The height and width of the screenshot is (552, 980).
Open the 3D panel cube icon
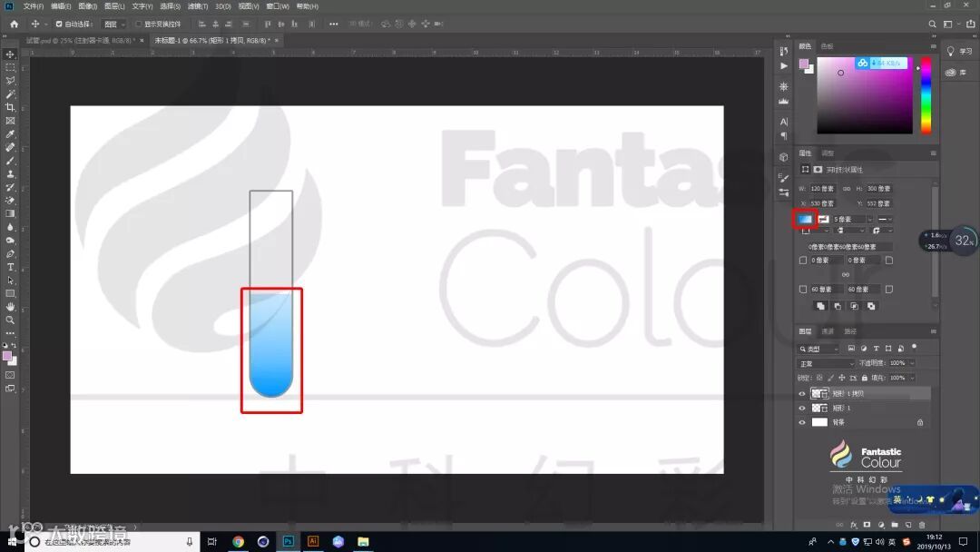[x=784, y=157]
